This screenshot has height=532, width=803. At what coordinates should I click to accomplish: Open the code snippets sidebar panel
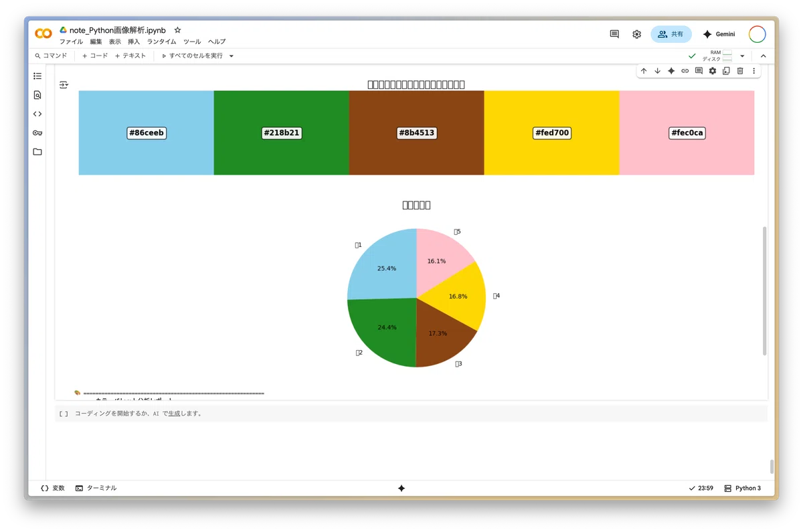point(37,114)
